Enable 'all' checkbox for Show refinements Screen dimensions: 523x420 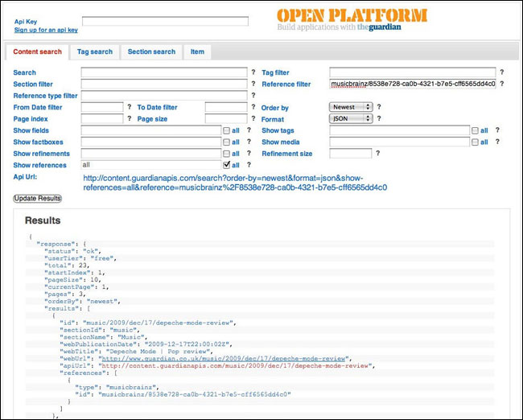(x=226, y=154)
